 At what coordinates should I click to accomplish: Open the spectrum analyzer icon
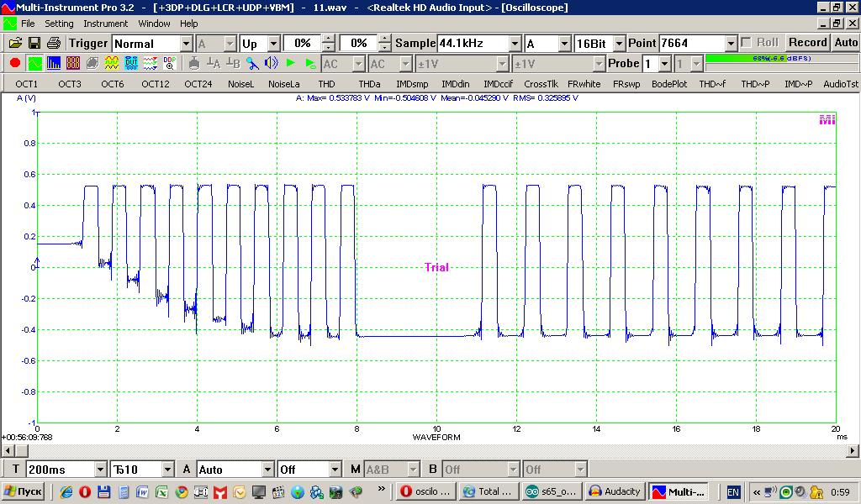(x=54, y=63)
